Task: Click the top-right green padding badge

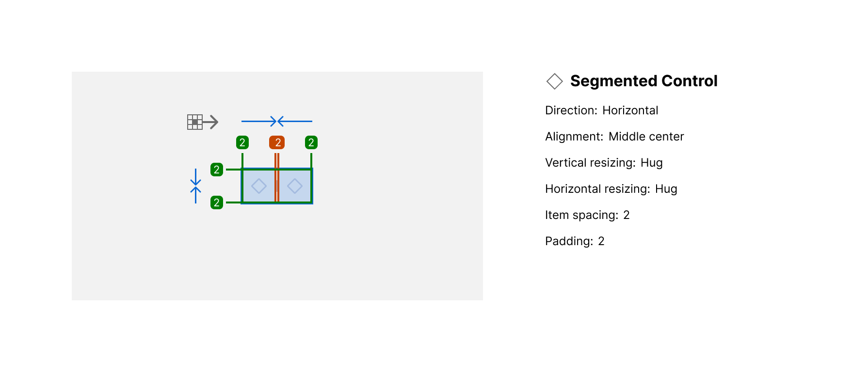Action: click(311, 142)
